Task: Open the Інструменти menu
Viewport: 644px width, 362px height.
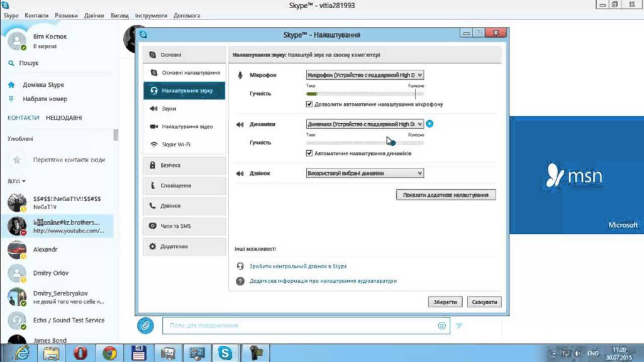Action: click(x=151, y=16)
